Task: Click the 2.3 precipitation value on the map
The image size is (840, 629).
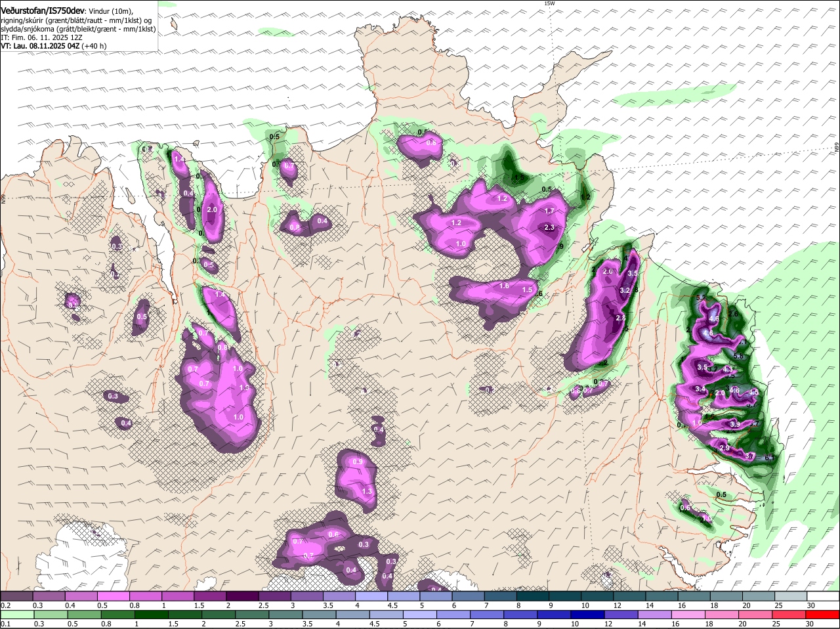Action: click(x=550, y=228)
